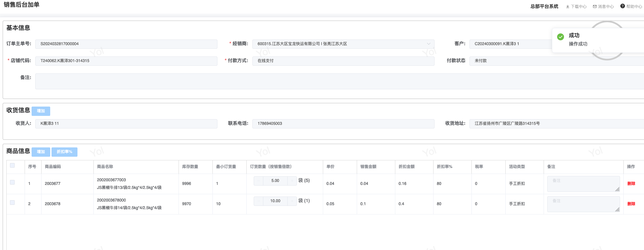Click the green success checkmark icon
Screen dimensions: 644x250
(x=561, y=37)
